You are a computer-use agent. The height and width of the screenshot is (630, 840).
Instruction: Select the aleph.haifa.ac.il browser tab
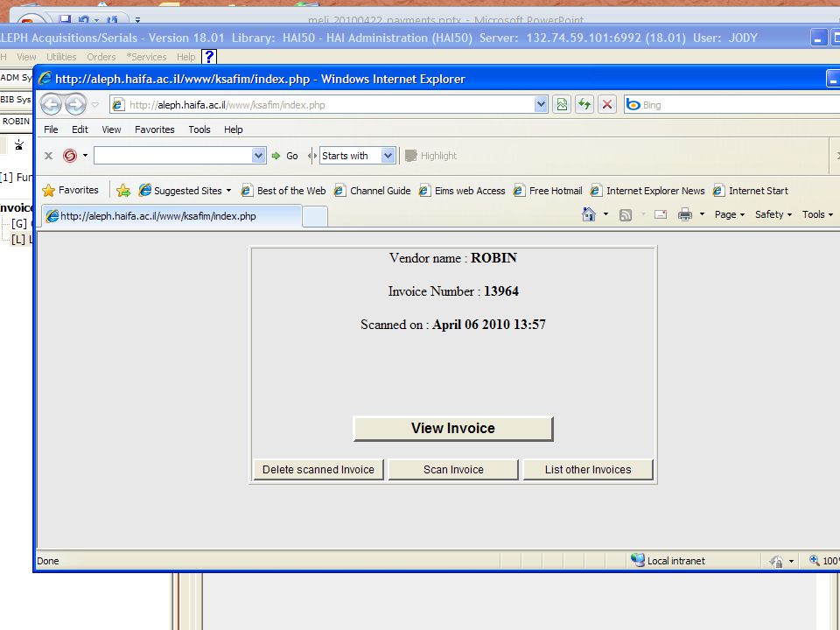171,216
